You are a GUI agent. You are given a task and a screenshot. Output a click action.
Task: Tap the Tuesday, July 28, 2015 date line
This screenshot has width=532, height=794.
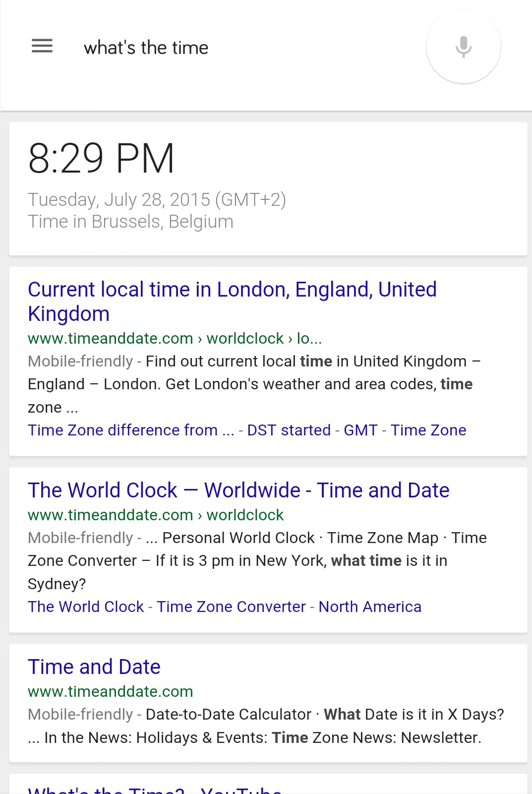coord(157,199)
